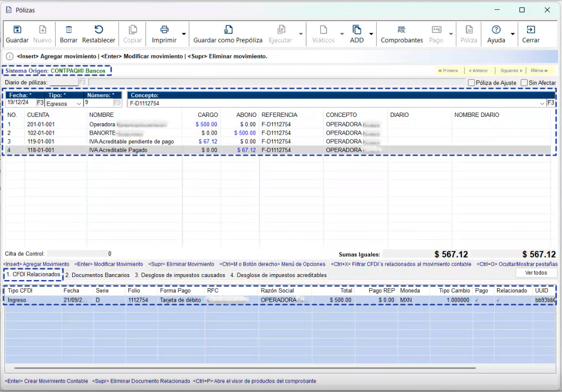Open Desglose de impuestos acreditables tab

(278, 276)
